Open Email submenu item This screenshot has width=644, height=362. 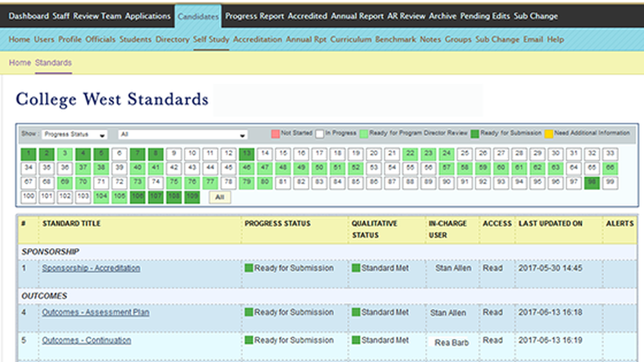click(x=533, y=39)
